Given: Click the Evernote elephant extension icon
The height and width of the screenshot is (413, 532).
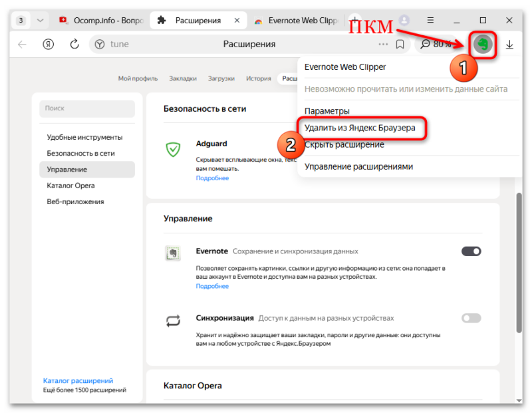Looking at the screenshot, I should click(483, 45).
